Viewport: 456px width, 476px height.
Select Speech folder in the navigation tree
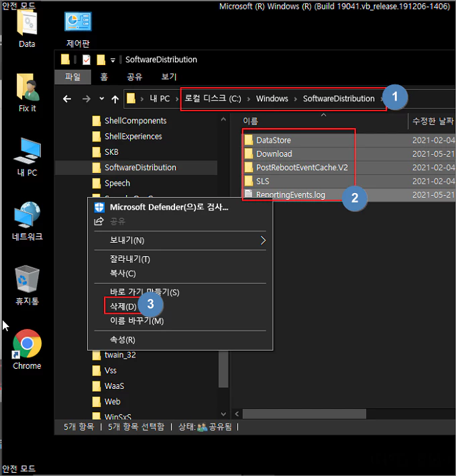click(x=117, y=183)
